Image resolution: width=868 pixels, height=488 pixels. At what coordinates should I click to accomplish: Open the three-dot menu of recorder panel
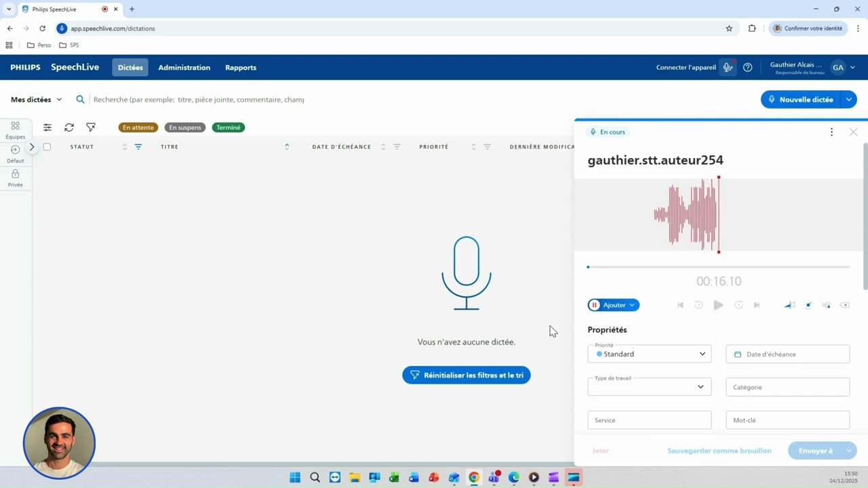(x=831, y=132)
